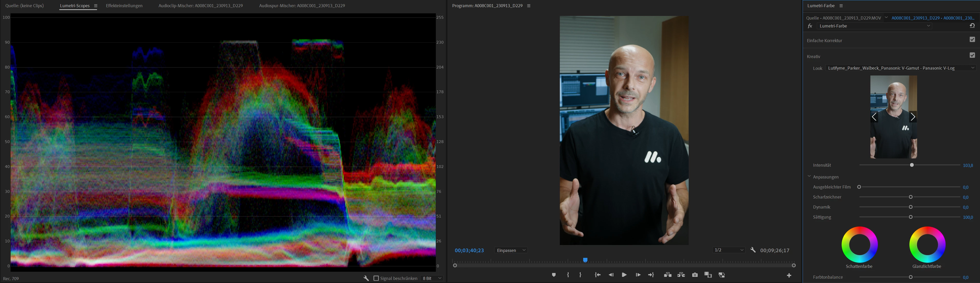Click the Go to In point icon
The image size is (980, 283).
click(598, 275)
